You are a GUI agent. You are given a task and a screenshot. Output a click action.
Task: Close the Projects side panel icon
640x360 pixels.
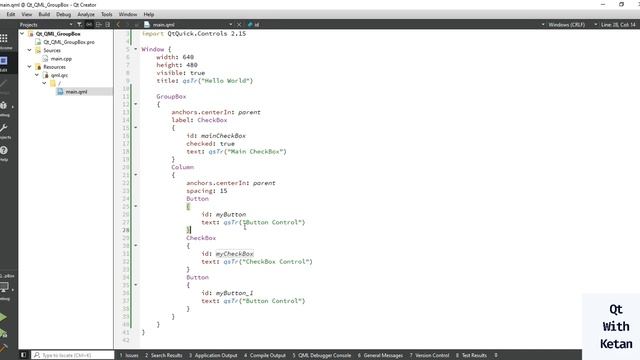point(107,24)
